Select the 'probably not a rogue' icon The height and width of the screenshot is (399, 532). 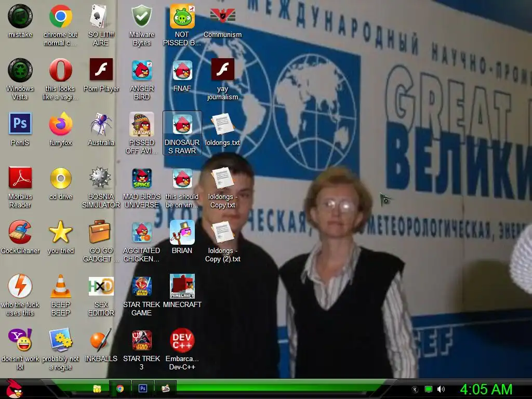[x=60, y=340]
